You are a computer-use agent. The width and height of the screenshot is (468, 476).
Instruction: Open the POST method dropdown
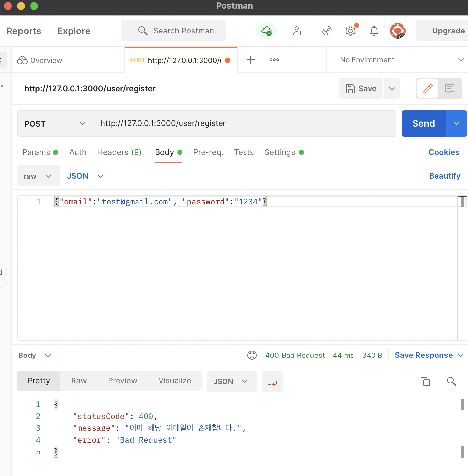coord(55,124)
